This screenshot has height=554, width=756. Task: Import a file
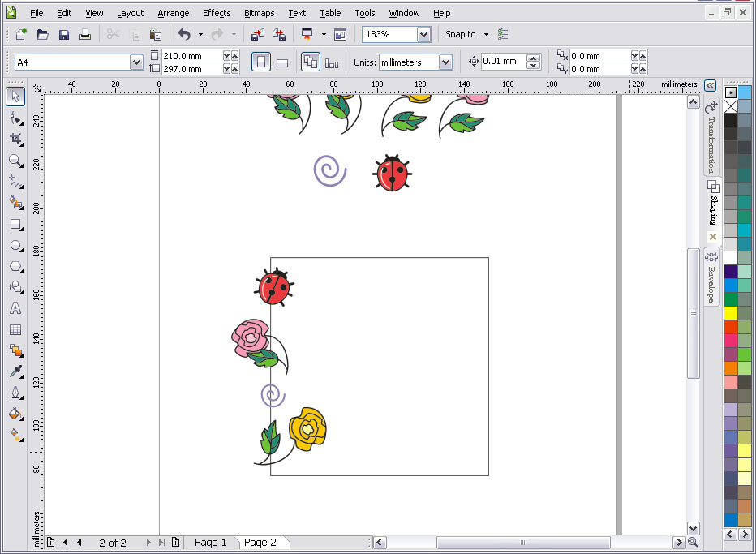click(x=258, y=34)
